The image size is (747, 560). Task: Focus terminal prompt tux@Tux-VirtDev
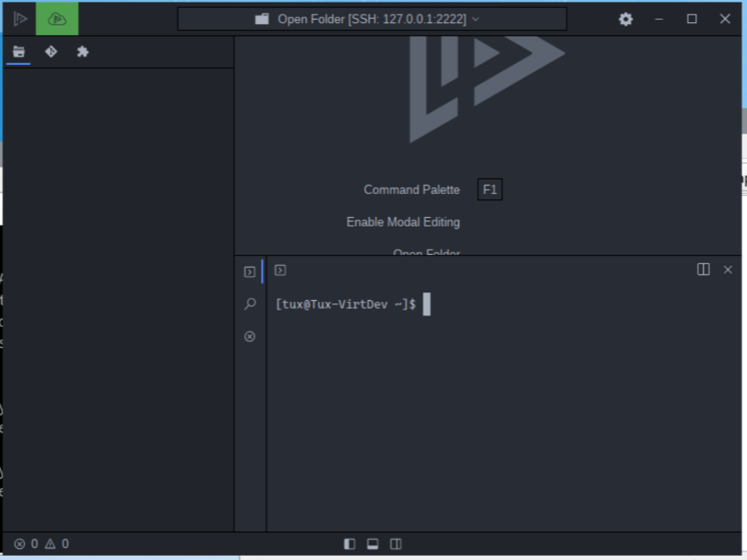point(346,304)
